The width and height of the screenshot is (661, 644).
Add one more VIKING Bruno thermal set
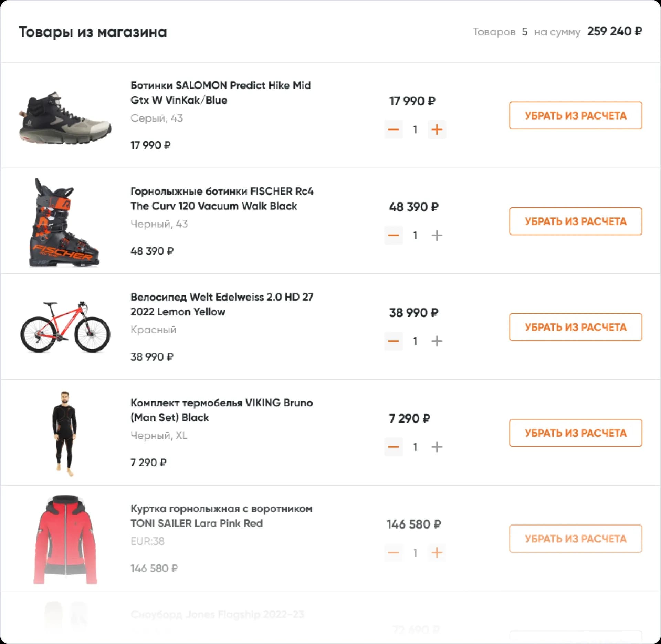[x=437, y=447]
